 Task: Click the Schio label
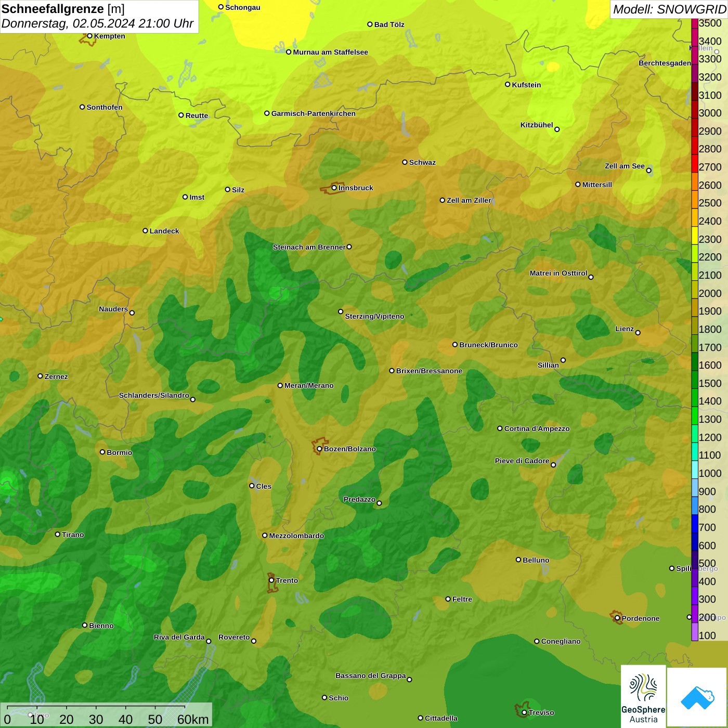[339, 698]
